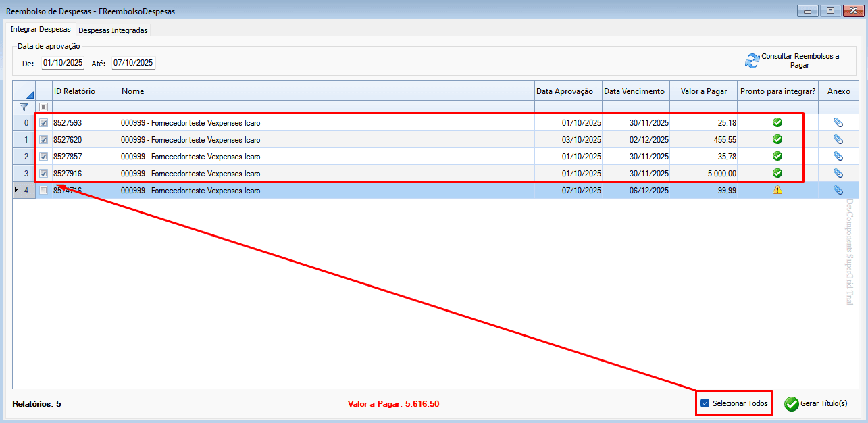This screenshot has width=868, height=423.
Task: Uncheck row checkbox for report 8527857
Action: coord(44,157)
